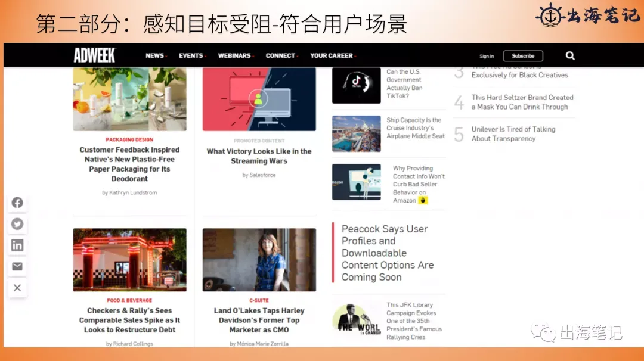This screenshot has height=361, width=644.
Task: Click the LinkedIn share icon
Action: [x=17, y=245]
